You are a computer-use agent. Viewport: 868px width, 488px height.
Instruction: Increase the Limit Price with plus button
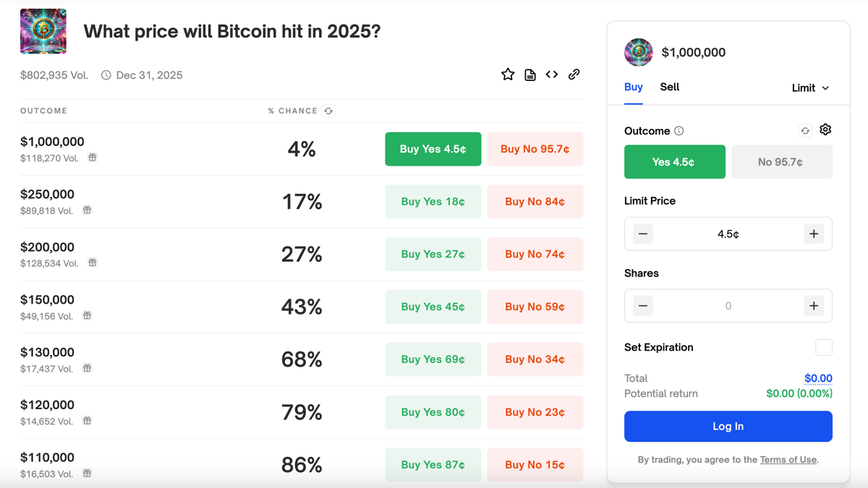point(813,234)
